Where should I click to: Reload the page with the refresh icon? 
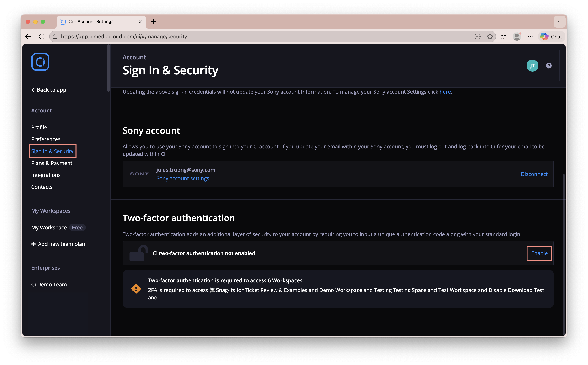[x=42, y=36]
